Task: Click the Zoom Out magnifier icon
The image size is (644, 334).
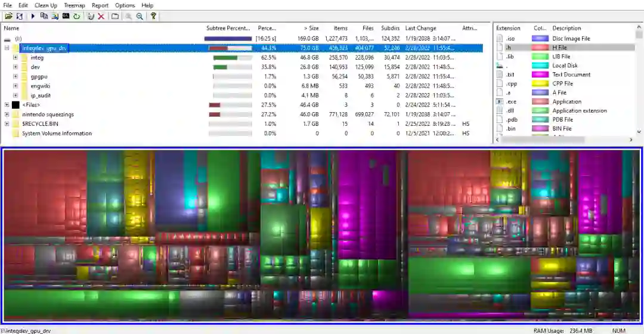Action: tap(140, 17)
